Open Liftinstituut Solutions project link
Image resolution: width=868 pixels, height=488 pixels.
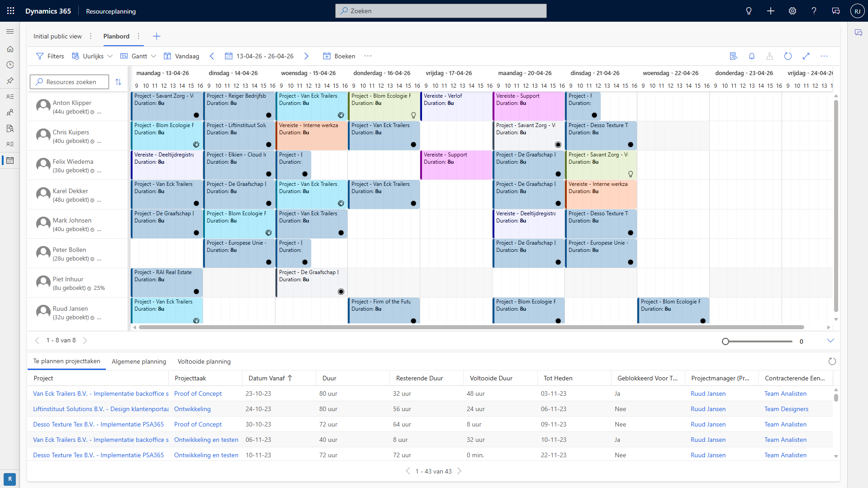[x=100, y=409]
